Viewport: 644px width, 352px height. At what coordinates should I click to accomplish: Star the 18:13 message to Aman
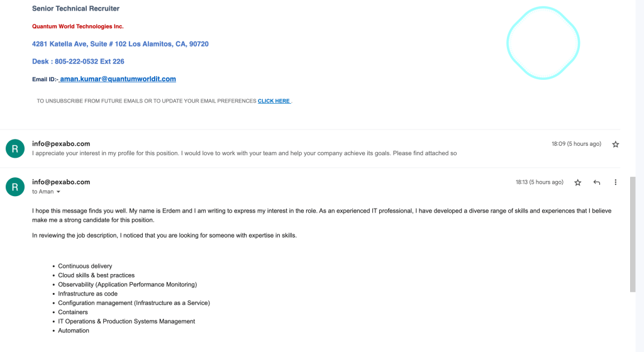577,182
